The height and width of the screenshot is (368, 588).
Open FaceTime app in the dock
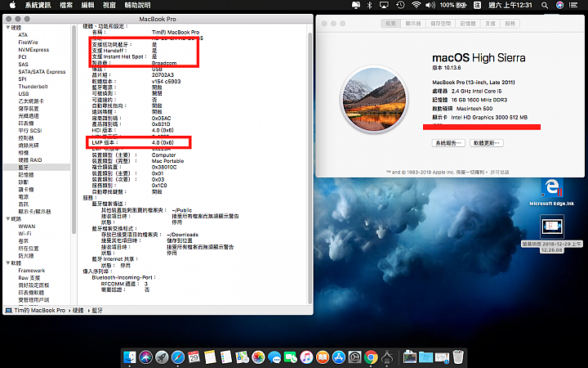point(290,357)
